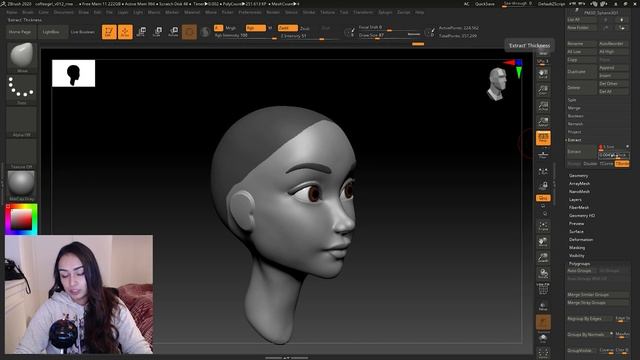This screenshot has height=360, width=640.
Task: Pick a color in the color picker square
Action: pos(21,219)
